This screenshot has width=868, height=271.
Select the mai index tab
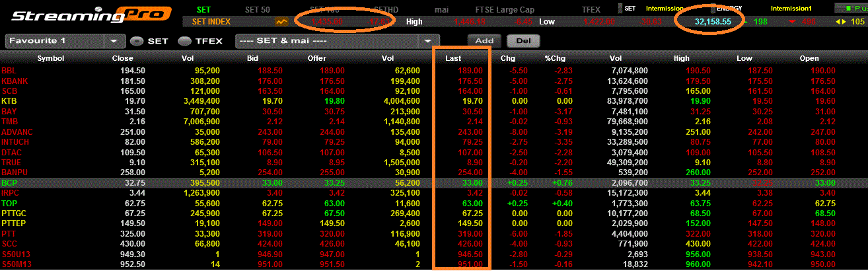tap(442, 9)
